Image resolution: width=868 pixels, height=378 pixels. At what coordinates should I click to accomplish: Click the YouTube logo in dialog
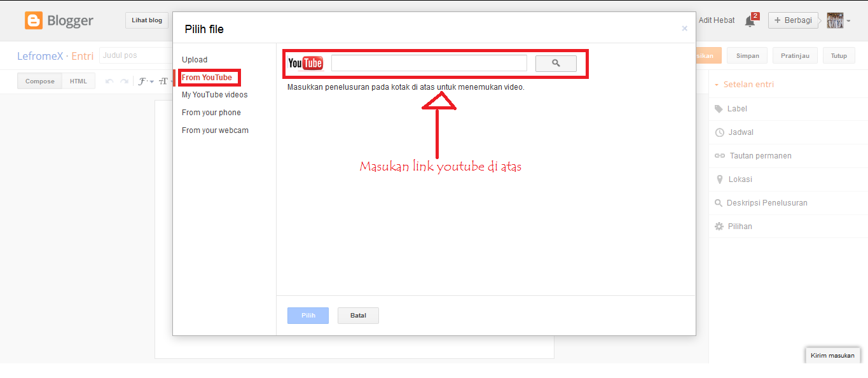point(305,63)
